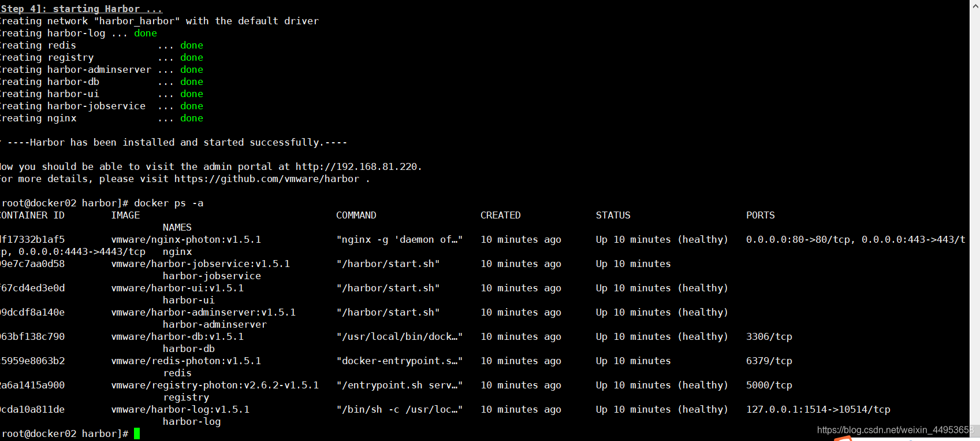Select the 'docker ps -a' command text

169,203
